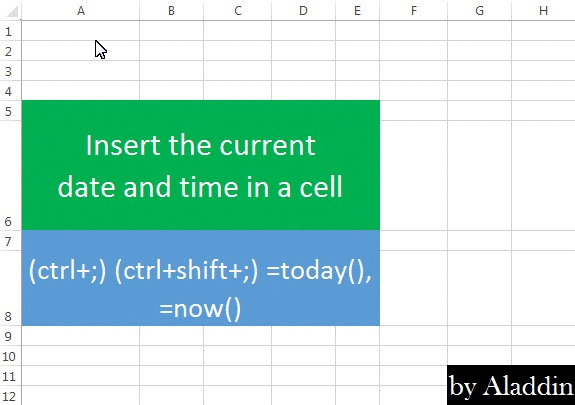Click empty cell C10
The image size is (575, 405).
238,356
